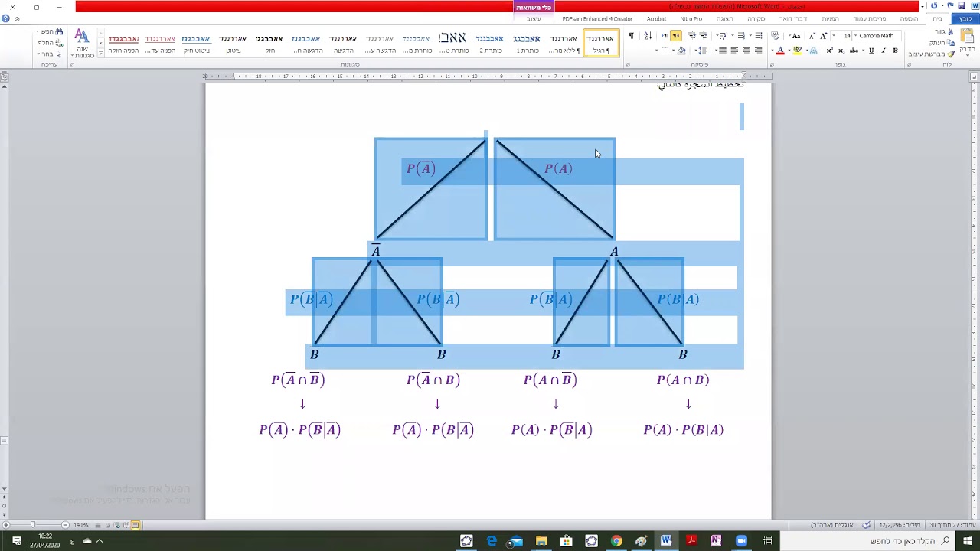This screenshot has width=980, height=551.
Task: Expand the styles gallery more arrow
Action: (100, 55)
